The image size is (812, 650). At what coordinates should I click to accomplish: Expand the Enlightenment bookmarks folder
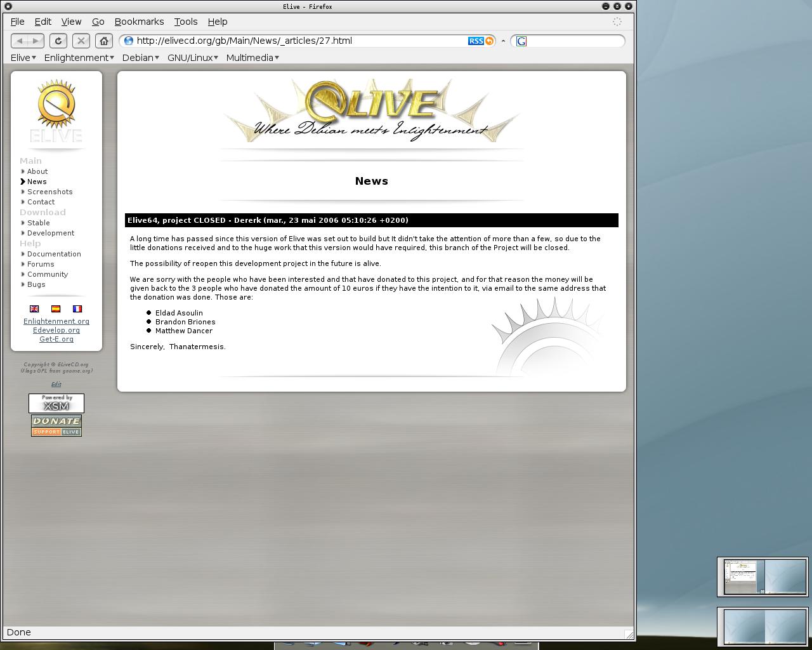(x=79, y=58)
